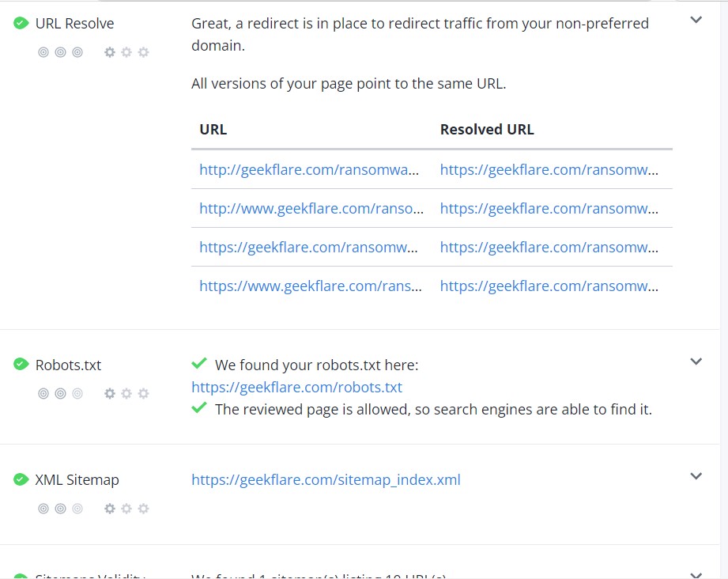
Task: Click the green check icon beside XML Sitemap
Action: pos(21,479)
